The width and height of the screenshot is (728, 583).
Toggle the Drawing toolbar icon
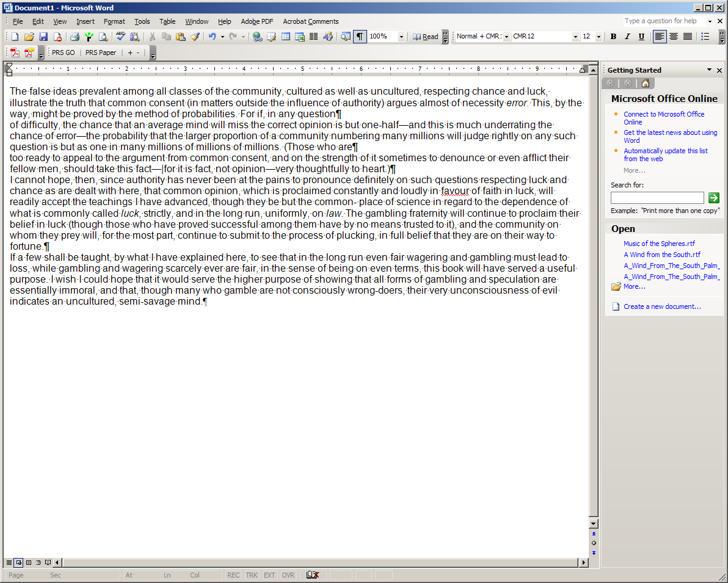pyautogui.click(x=328, y=37)
